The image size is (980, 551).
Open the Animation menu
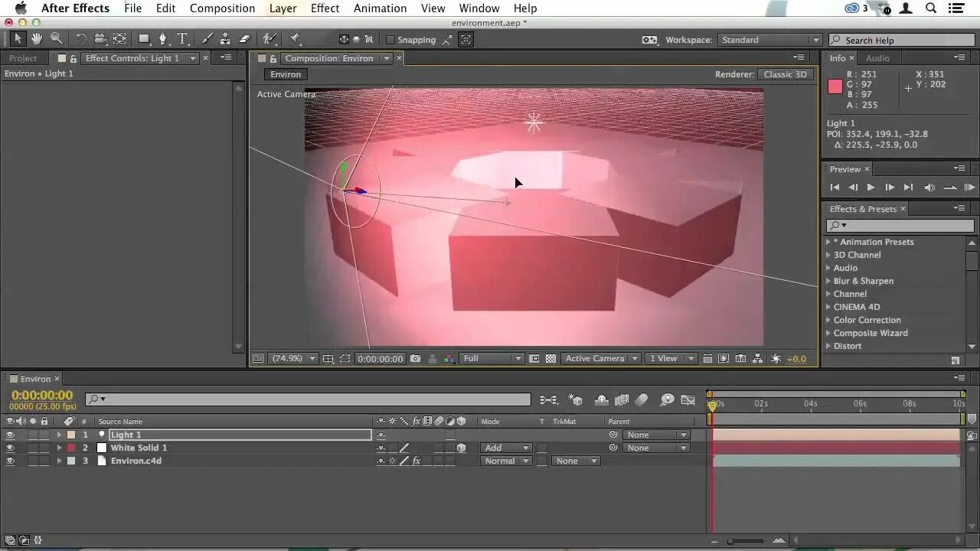click(x=380, y=8)
